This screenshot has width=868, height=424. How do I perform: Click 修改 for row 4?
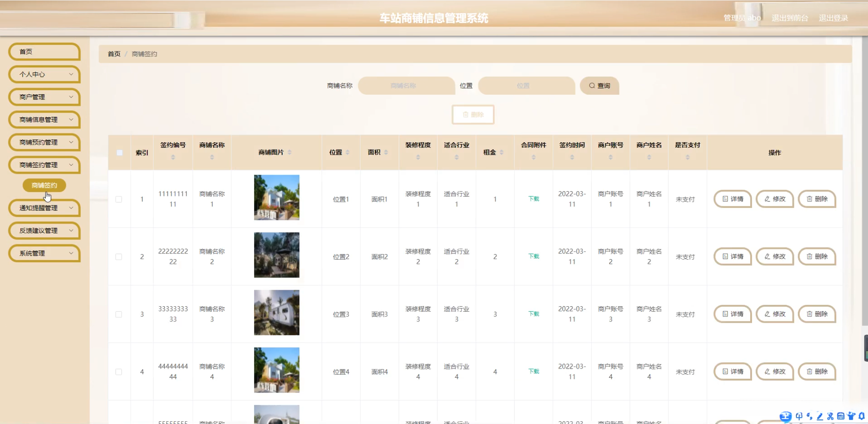pyautogui.click(x=775, y=371)
